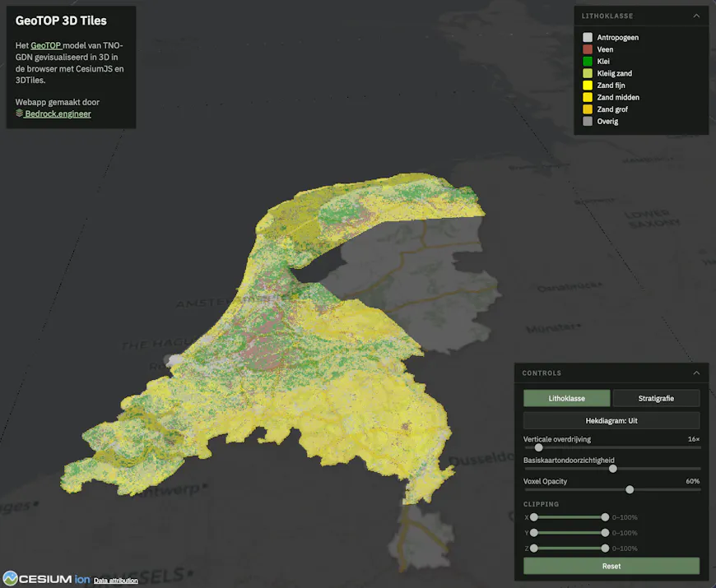This screenshot has width=716, height=588.
Task: Click the Zand fijn yellow swatch
Action: click(x=587, y=85)
